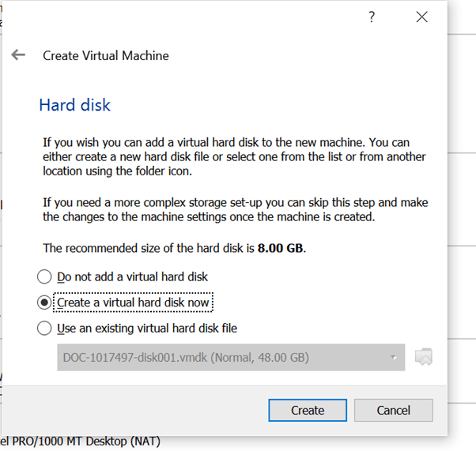Select 'Do not add a virtual hard disk'
The width and height of the screenshot is (476, 451).
[x=43, y=277]
